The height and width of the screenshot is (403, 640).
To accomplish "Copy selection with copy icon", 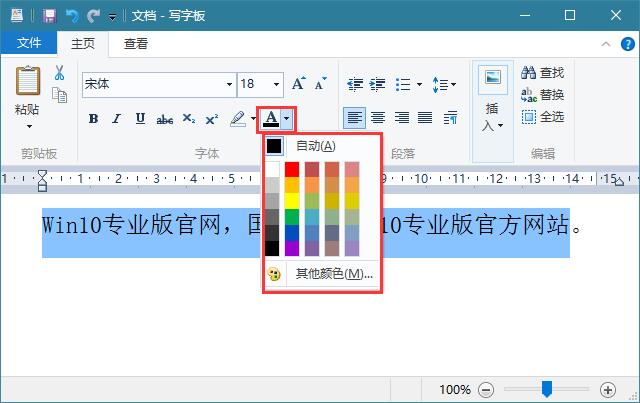I will 60,95.
